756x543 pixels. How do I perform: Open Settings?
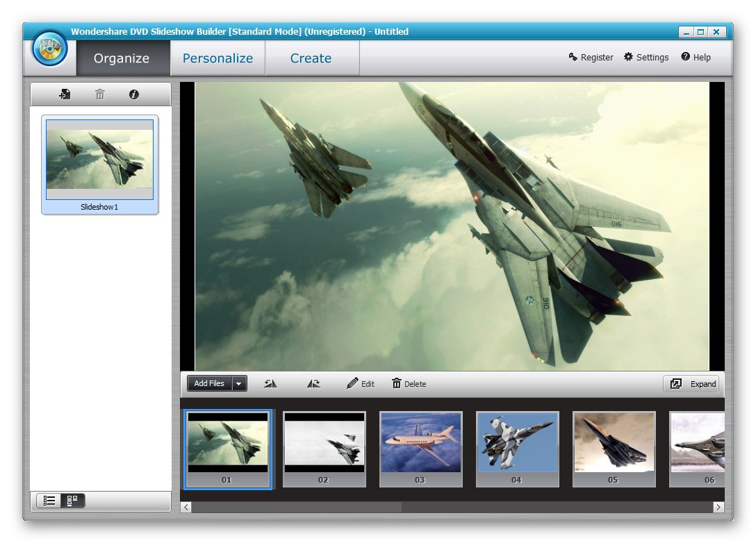pos(646,57)
